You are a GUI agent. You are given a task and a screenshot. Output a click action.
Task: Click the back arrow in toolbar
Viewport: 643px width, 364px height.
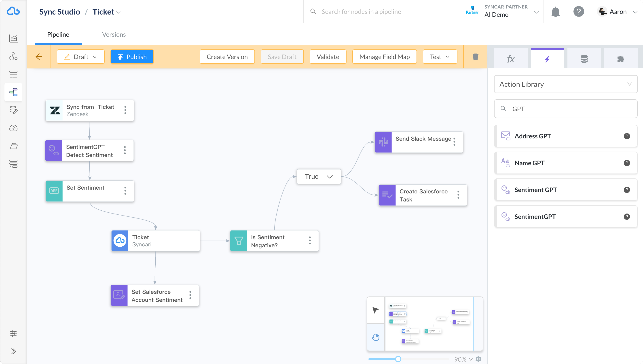(x=39, y=57)
